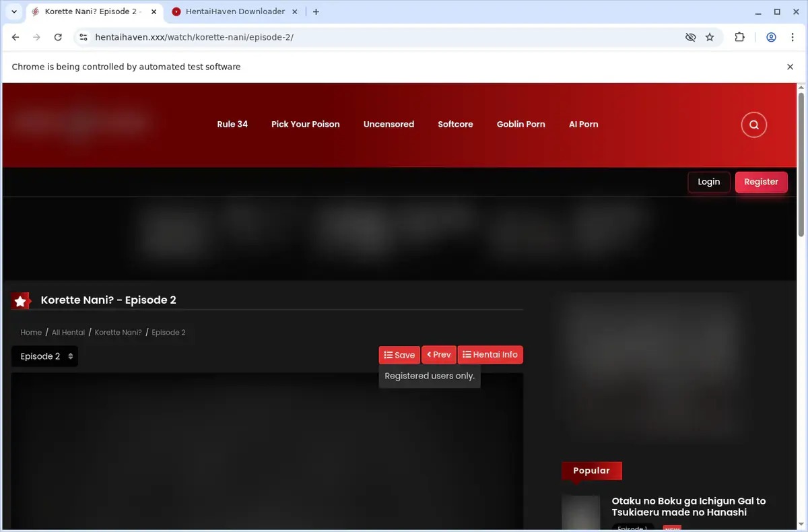Click the browser Back arrow
This screenshot has height=532, width=808.
15,37
